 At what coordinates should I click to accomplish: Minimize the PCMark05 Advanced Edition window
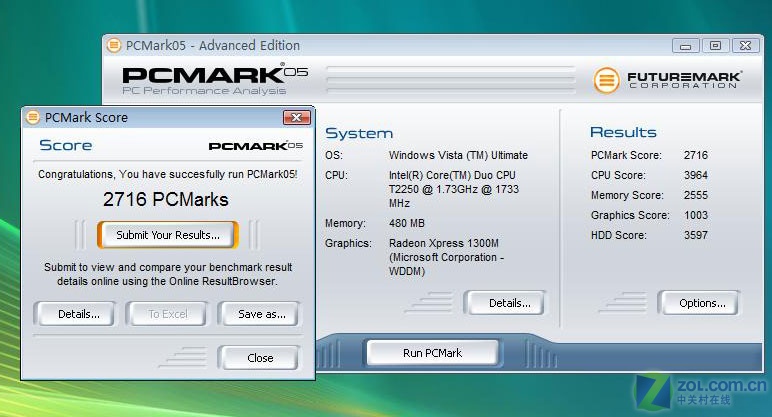point(686,46)
